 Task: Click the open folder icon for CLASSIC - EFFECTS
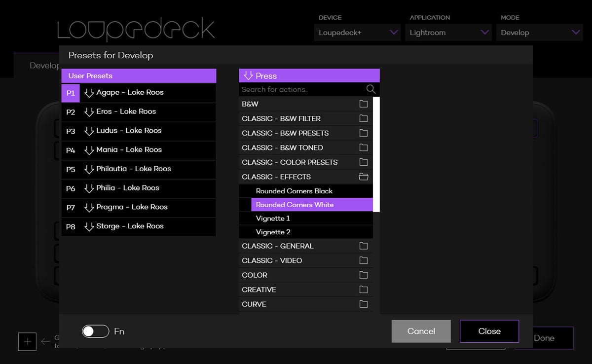(x=364, y=177)
